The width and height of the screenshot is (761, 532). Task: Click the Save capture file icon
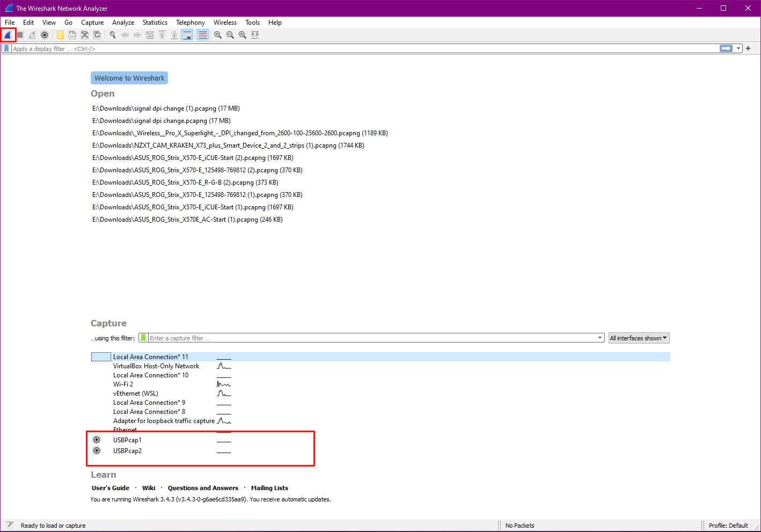pyautogui.click(x=72, y=35)
